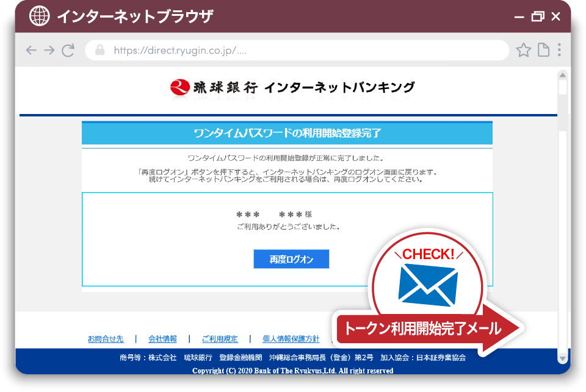The width and height of the screenshot is (586, 392).
Task: Click the blue envelope mail icon
Action: click(428, 285)
